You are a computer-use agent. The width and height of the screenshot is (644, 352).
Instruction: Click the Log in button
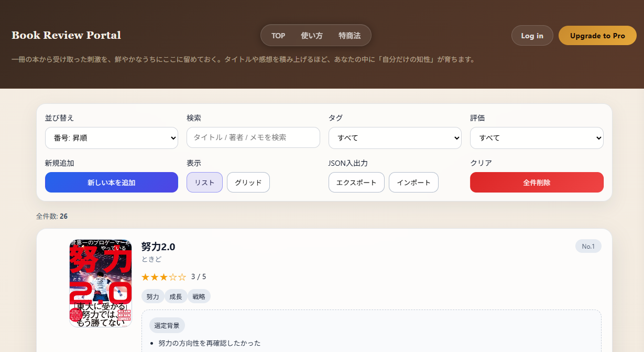pyautogui.click(x=532, y=36)
